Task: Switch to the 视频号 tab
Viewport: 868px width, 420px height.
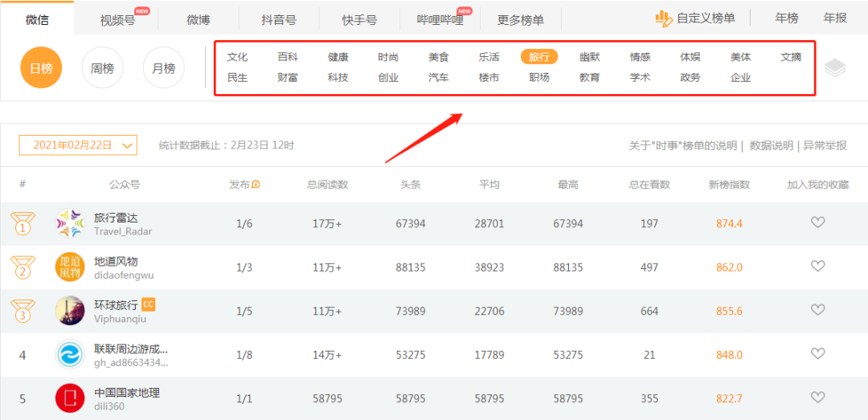Action: click(117, 20)
